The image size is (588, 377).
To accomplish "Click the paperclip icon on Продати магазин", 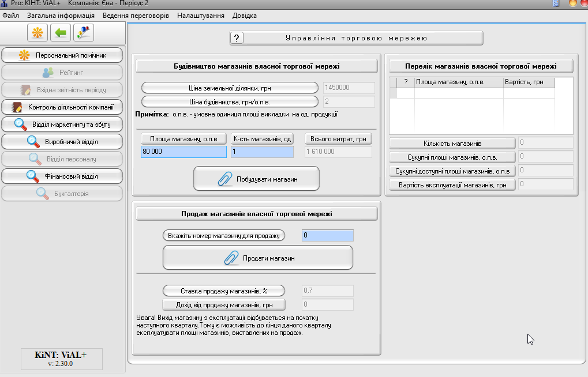I will point(231,258).
